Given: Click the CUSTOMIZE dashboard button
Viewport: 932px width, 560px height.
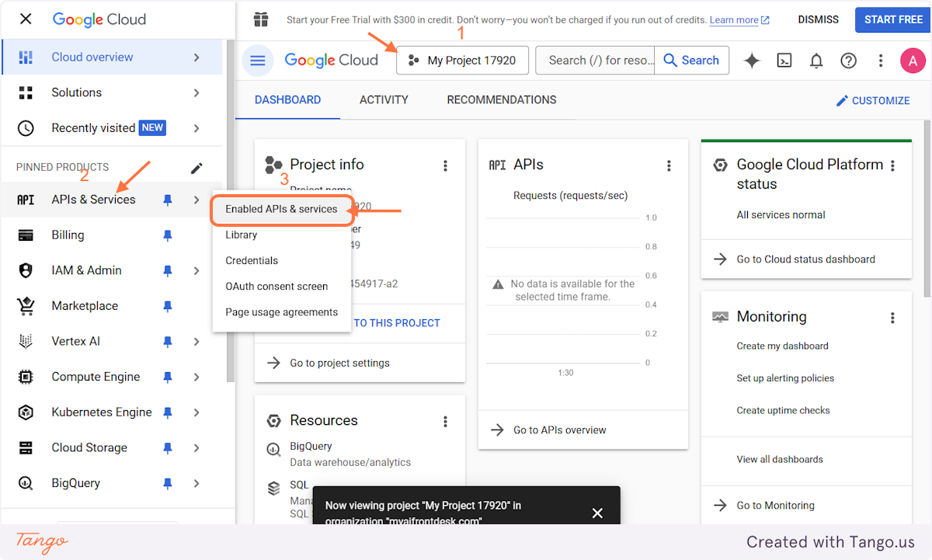Looking at the screenshot, I should tap(873, 101).
